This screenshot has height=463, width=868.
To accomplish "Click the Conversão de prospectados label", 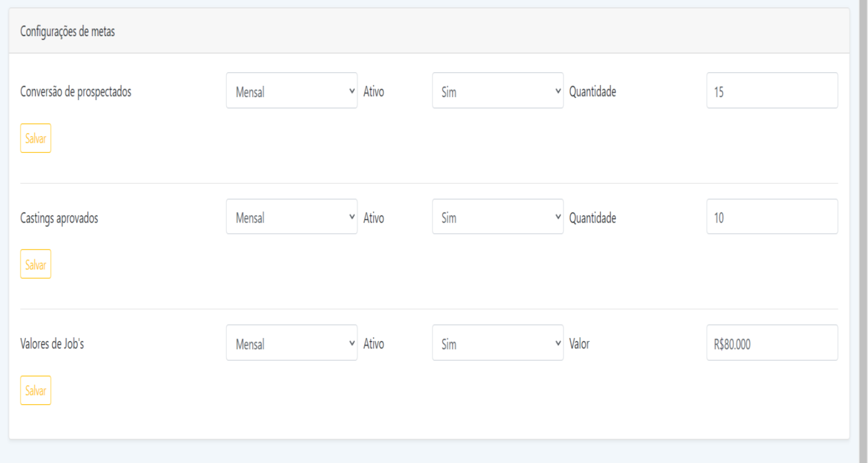I will (76, 92).
